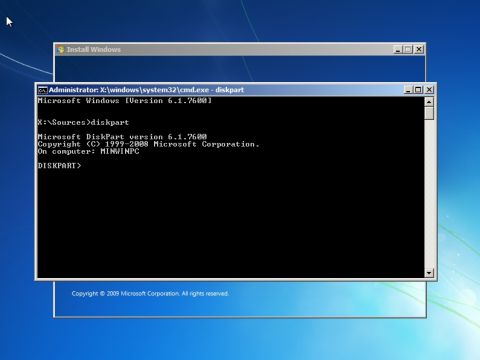Click the Install Windows maximize button

(x=408, y=50)
